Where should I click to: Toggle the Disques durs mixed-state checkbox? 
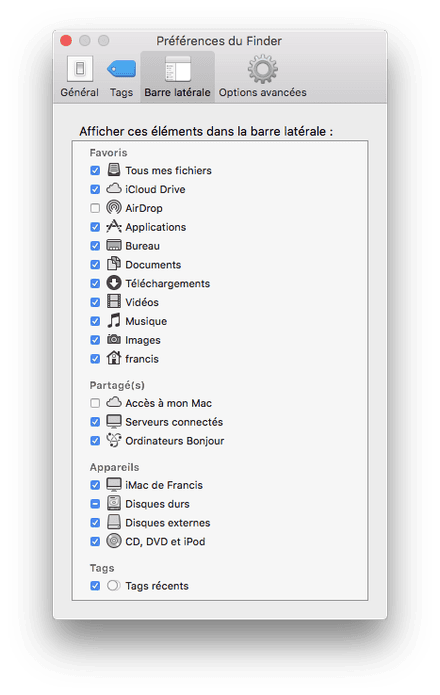pyautogui.click(x=95, y=504)
